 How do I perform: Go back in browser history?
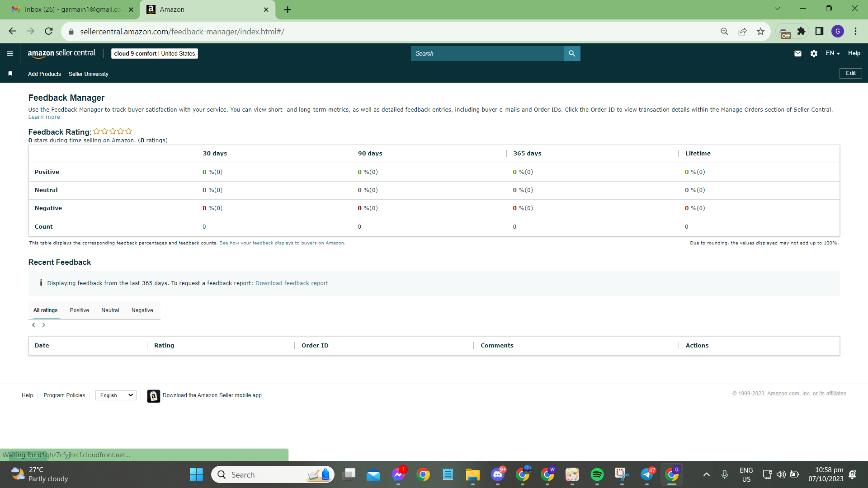(x=12, y=31)
